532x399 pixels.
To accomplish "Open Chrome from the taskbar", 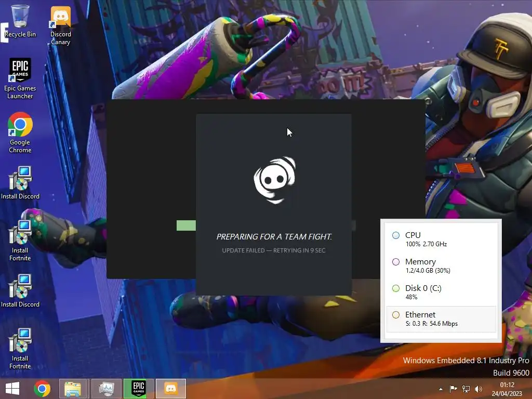I will [x=42, y=389].
